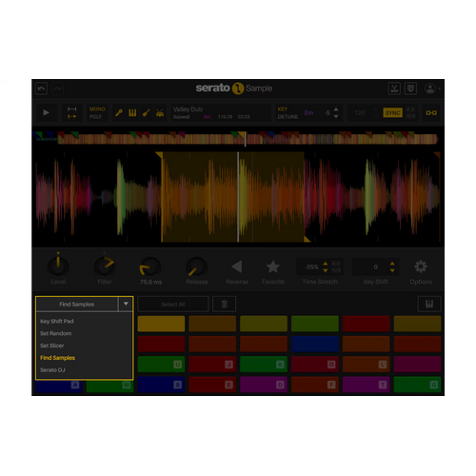Switch voice mode to MONO
This screenshot has height=476, width=476.
pos(97,109)
